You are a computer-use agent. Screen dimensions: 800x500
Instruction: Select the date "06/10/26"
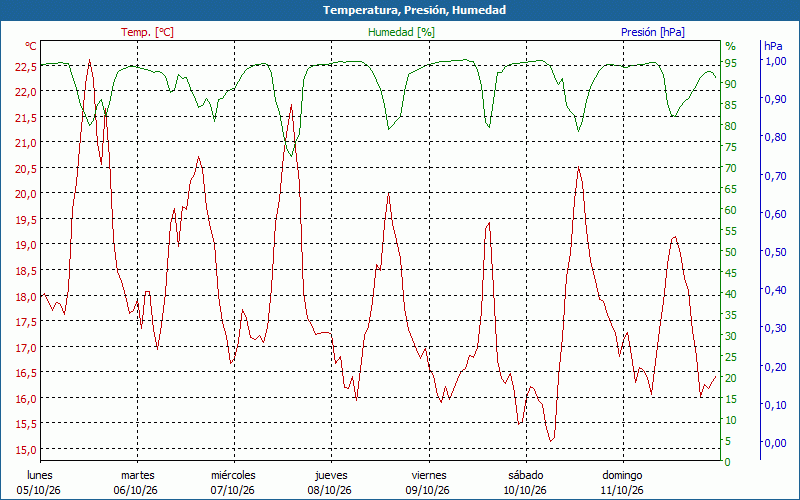(136, 490)
